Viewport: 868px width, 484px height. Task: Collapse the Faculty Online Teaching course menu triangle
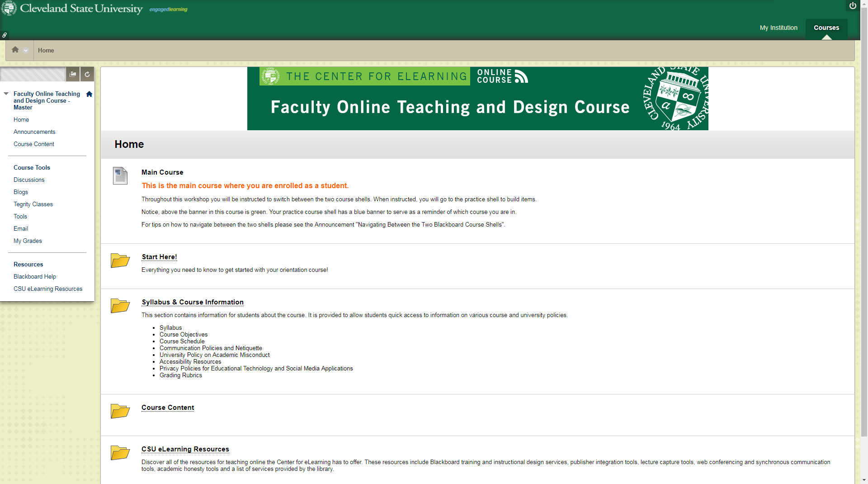(6, 94)
